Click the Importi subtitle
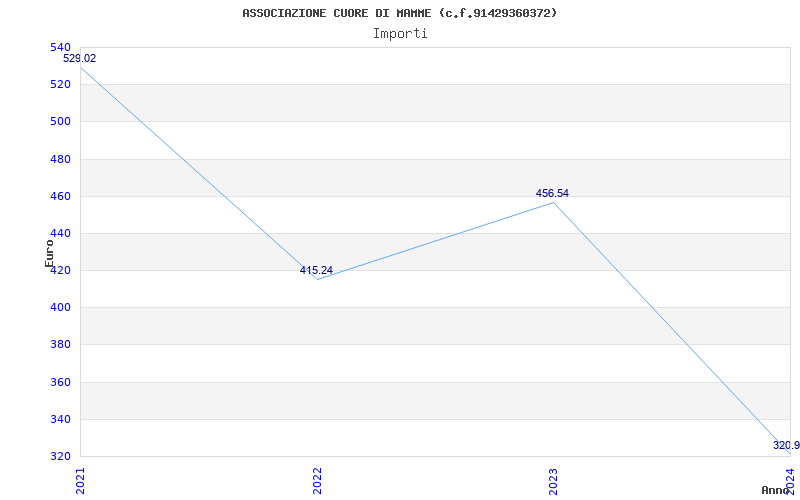The image size is (800, 500). coord(400,34)
